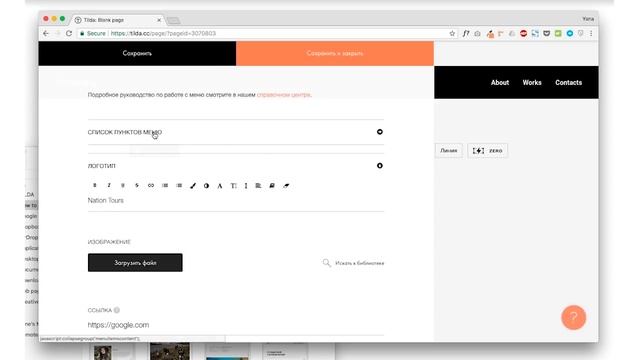Click the filled square icon in formatting toolbar
640x360 pixels.
272,186
